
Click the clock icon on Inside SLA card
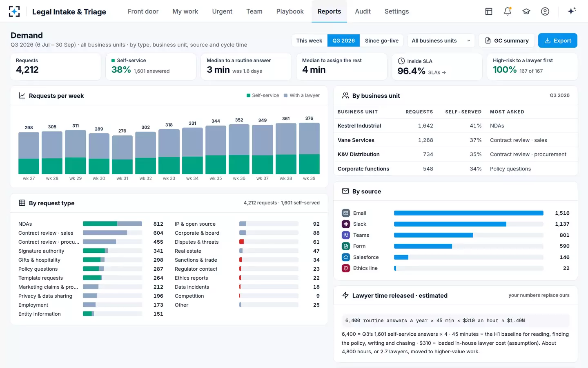(x=401, y=61)
